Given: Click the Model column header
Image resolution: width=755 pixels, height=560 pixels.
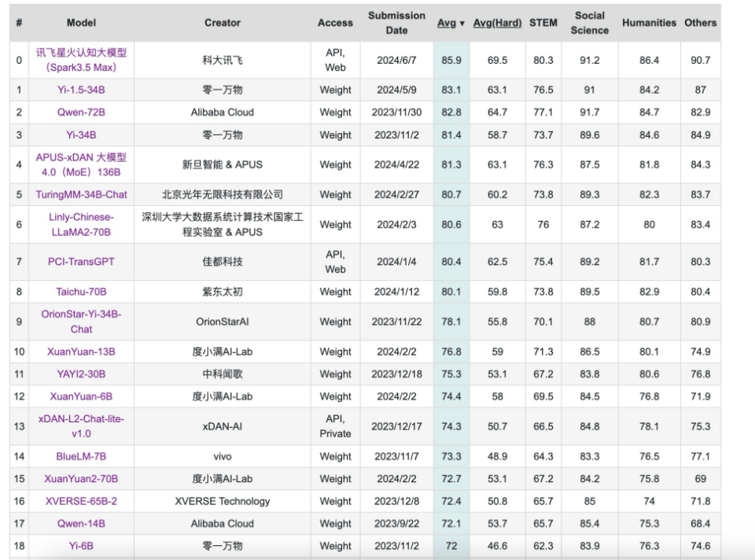Looking at the screenshot, I should click(81, 23).
